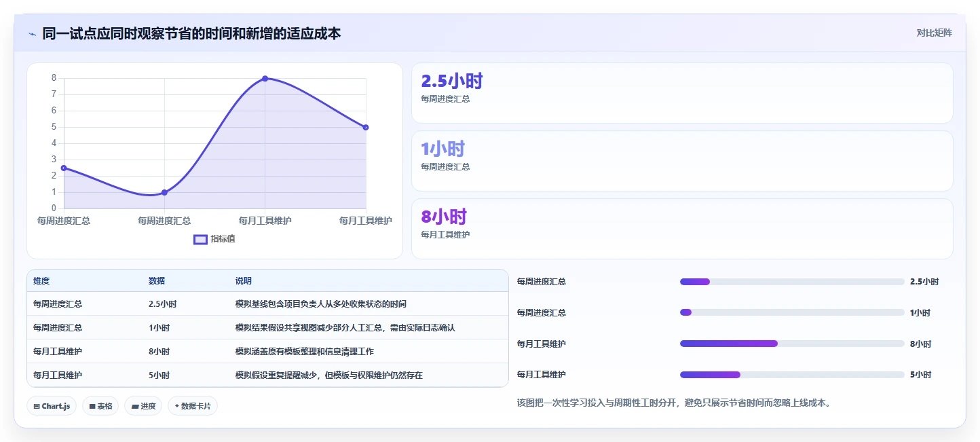The width and height of the screenshot is (980, 442).
Task: Click the y-axis label 8 on the chart
Action: [54, 78]
